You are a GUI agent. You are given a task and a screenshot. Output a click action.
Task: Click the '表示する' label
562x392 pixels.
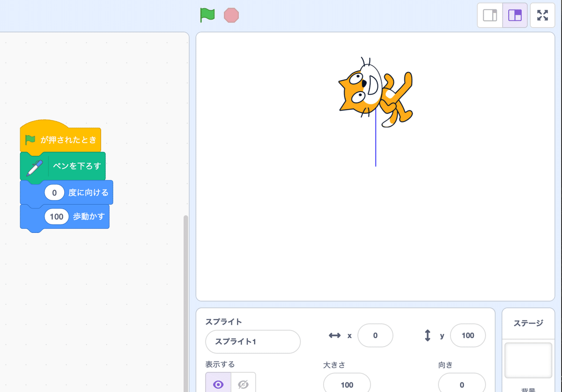(x=220, y=364)
